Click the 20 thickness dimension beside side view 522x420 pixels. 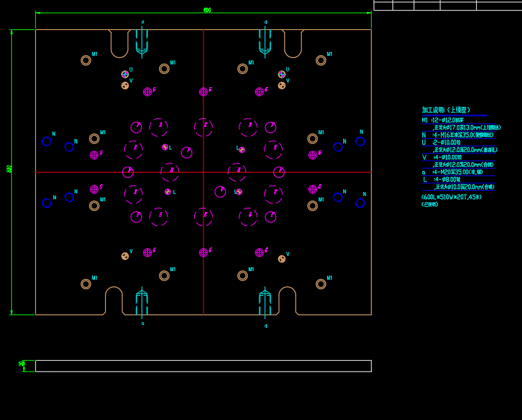point(21,364)
